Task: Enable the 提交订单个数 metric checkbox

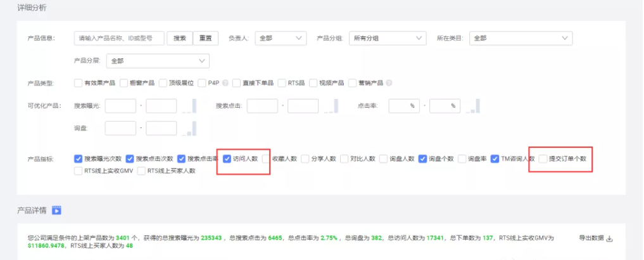Action: click(x=543, y=159)
